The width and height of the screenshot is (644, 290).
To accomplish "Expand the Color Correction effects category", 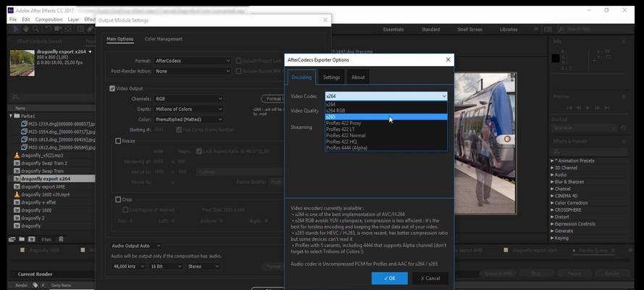I will click(553, 202).
